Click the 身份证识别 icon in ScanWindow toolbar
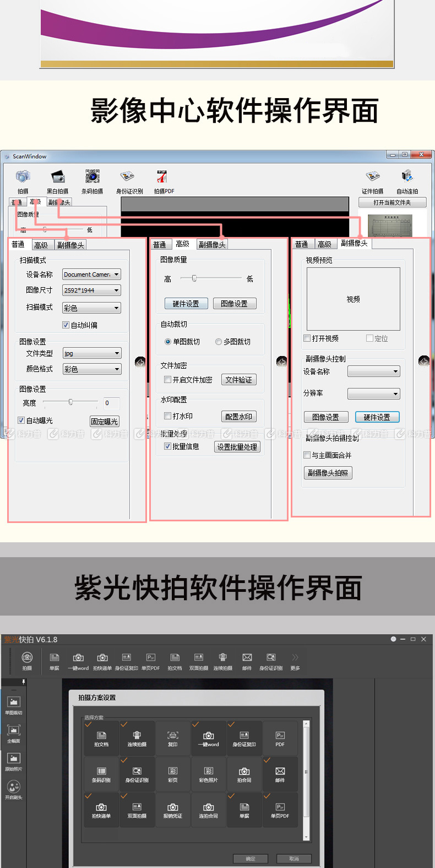This screenshot has height=868, width=435. coord(127,176)
